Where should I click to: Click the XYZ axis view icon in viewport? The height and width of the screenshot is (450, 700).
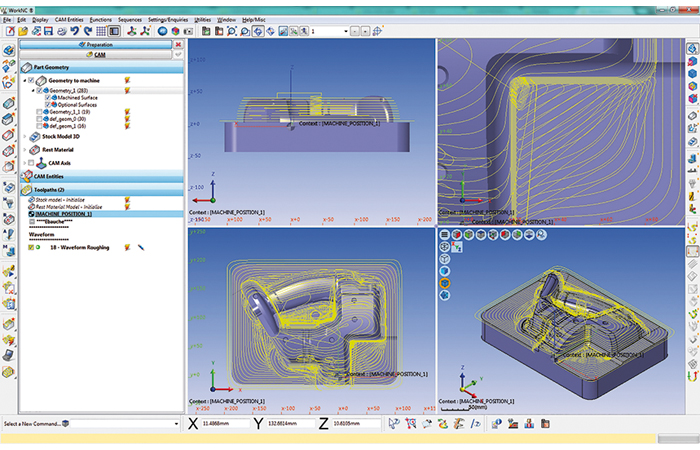point(457,247)
